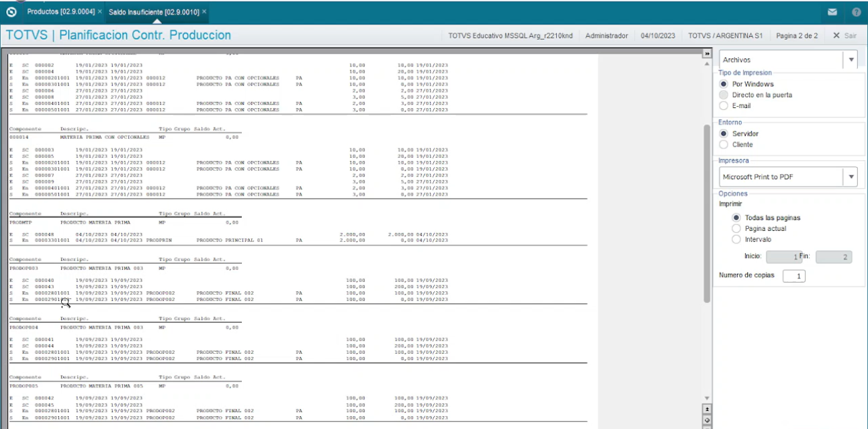Viewport: 868px width, 429px height.
Task: Select Todas las paginas option
Action: coord(767,218)
